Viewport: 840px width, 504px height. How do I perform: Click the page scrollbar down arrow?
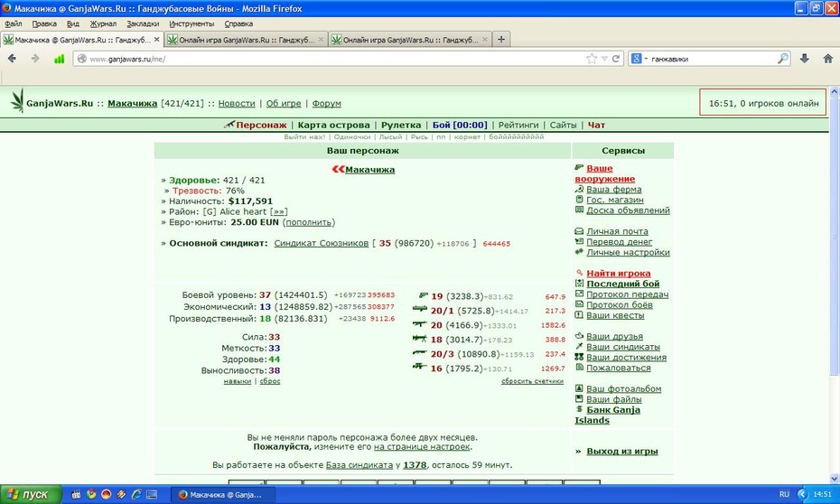click(x=834, y=479)
